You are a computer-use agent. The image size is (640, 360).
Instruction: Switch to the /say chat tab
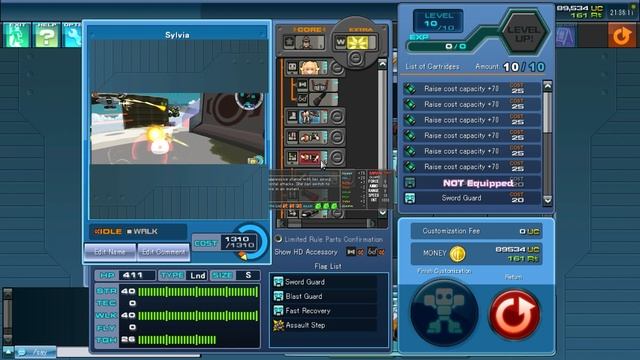36,352
